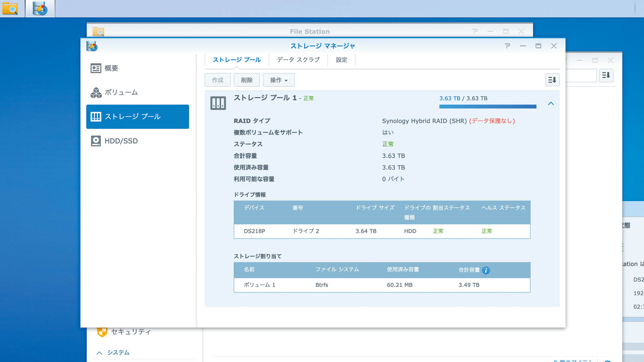Click the 合計容量 info icon
The width and height of the screenshot is (644, 362).
click(x=486, y=270)
